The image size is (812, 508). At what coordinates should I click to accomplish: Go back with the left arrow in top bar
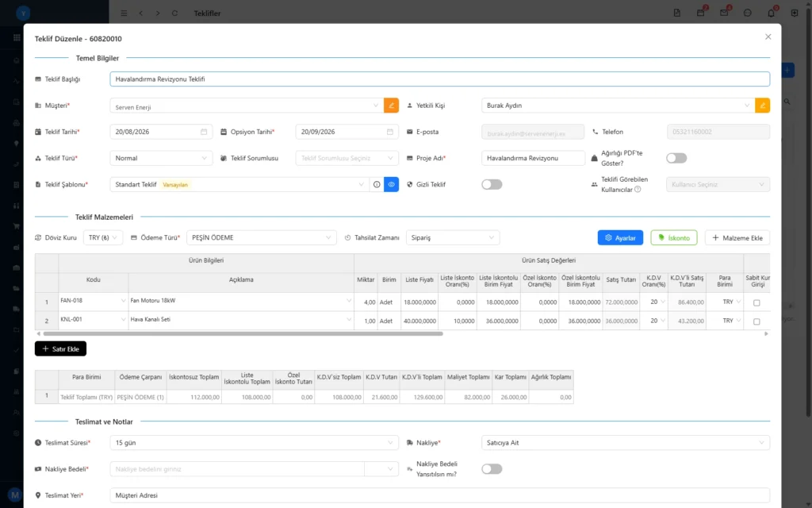pos(141,13)
